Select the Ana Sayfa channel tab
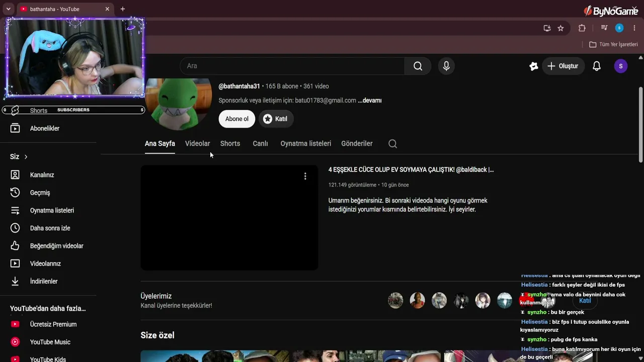644x362 pixels. [160, 144]
